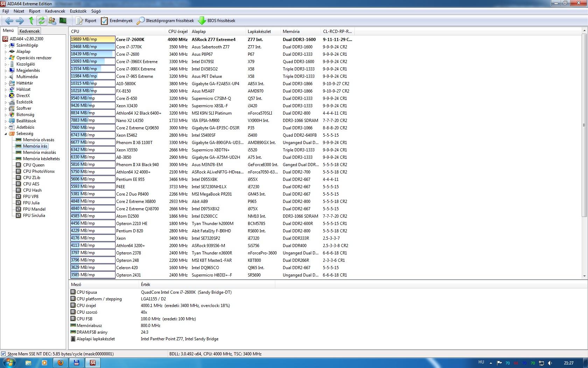Open Firefox from the taskbar
588x368 pixels.
60,363
